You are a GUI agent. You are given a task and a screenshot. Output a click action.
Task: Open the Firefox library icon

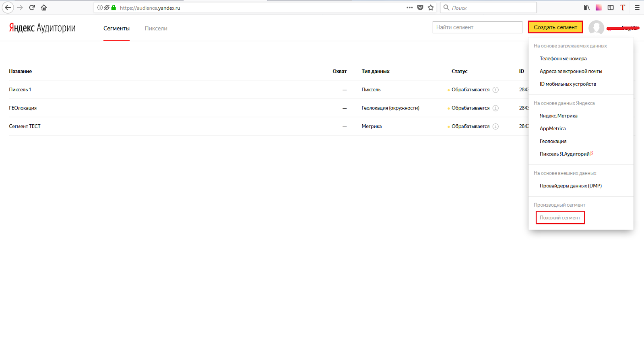click(587, 8)
